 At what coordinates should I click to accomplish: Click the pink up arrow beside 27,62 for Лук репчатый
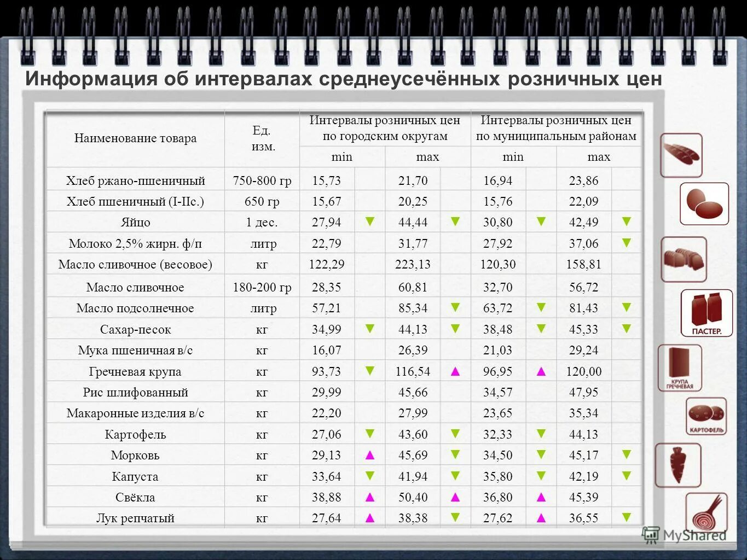click(541, 517)
